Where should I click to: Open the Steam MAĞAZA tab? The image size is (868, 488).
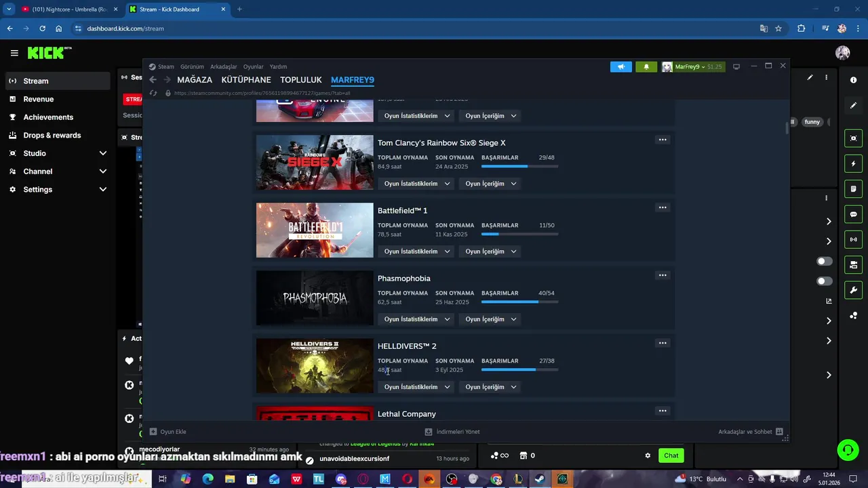195,80
